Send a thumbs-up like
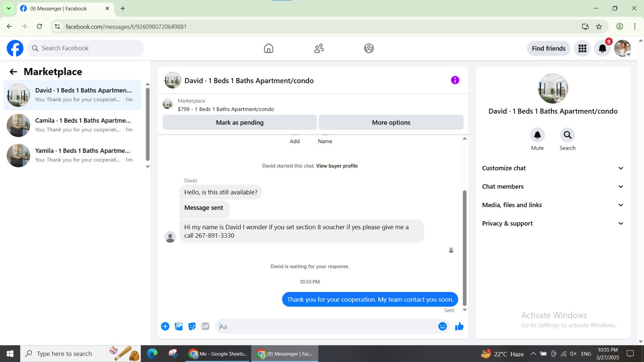Viewport: 644px width, 362px height. click(x=459, y=326)
